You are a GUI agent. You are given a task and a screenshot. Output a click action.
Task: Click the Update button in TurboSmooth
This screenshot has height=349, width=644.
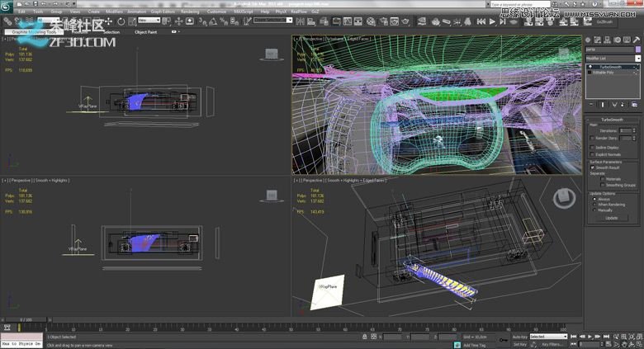tap(611, 218)
